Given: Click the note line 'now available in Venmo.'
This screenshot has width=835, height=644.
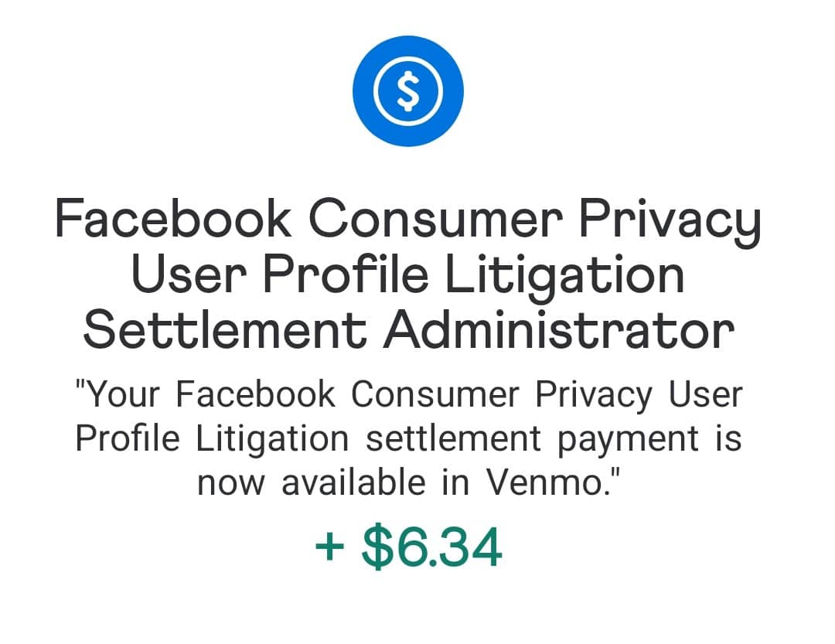Looking at the screenshot, I should 408,482.
